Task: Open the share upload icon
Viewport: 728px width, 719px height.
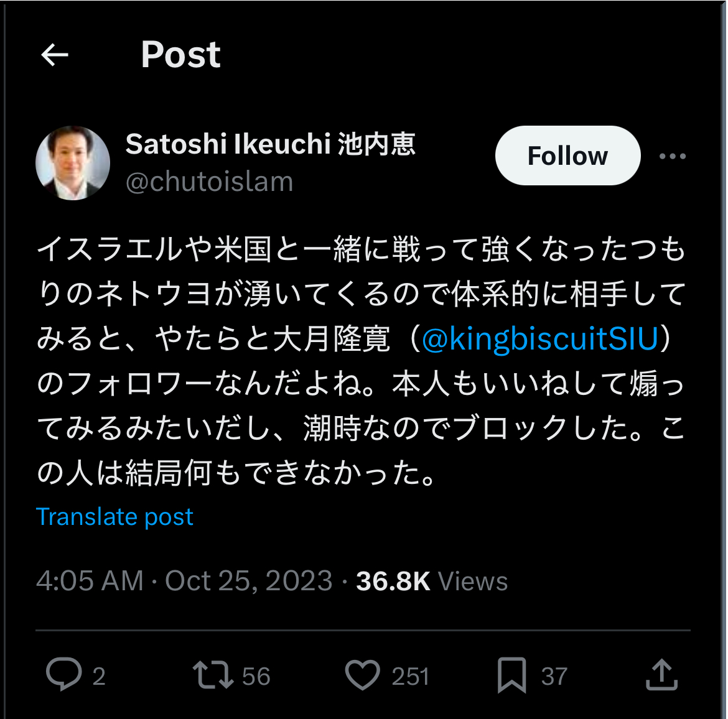Action: [x=661, y=674]
